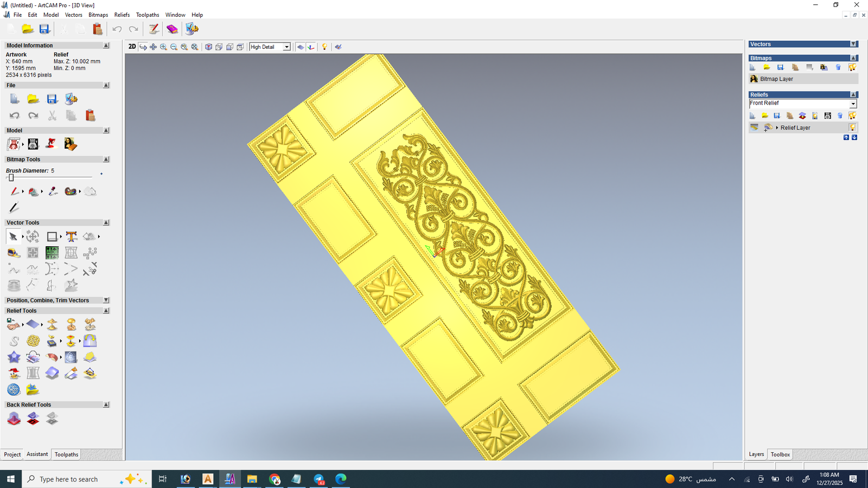Select the Create Vector Text tool
This screenshot has width=868, height=488.
(x=71, y=236)
